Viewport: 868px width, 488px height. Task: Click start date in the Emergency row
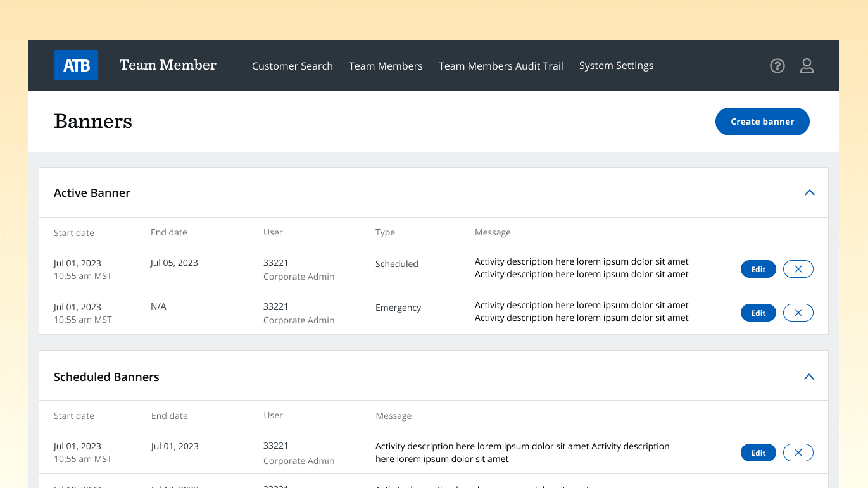[83, 313]
